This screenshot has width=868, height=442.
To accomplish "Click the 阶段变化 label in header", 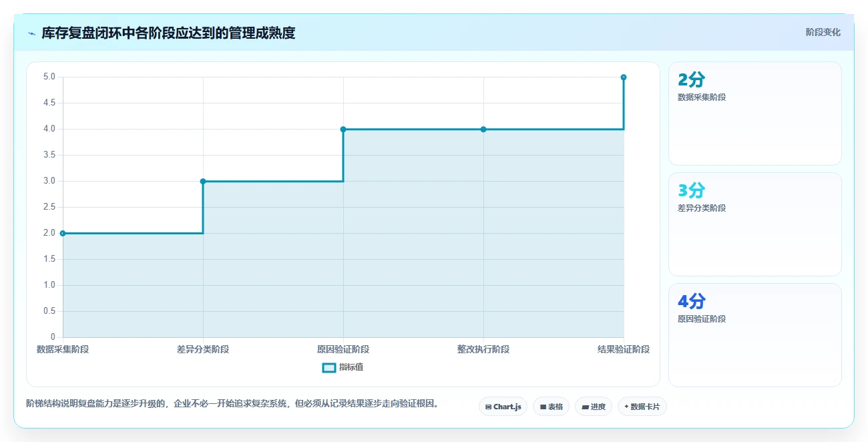I will pyautogui.click(x=823, y=32).
